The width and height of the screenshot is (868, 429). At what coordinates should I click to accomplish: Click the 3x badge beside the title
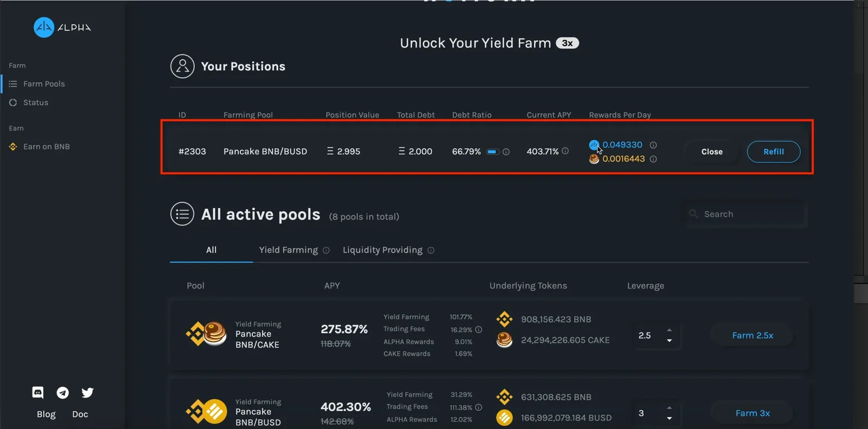(x=567, y=43)
